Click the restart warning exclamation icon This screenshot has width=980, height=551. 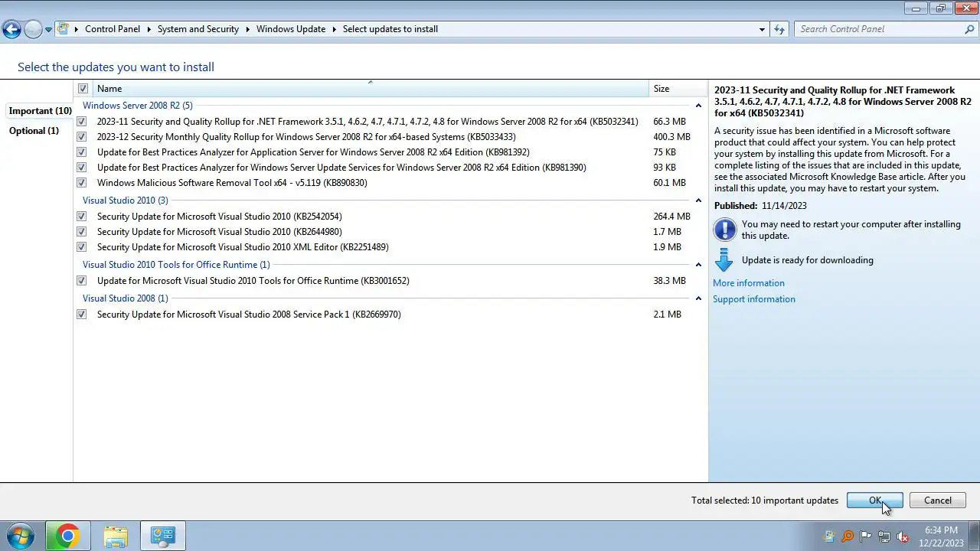tap(724, 230)
